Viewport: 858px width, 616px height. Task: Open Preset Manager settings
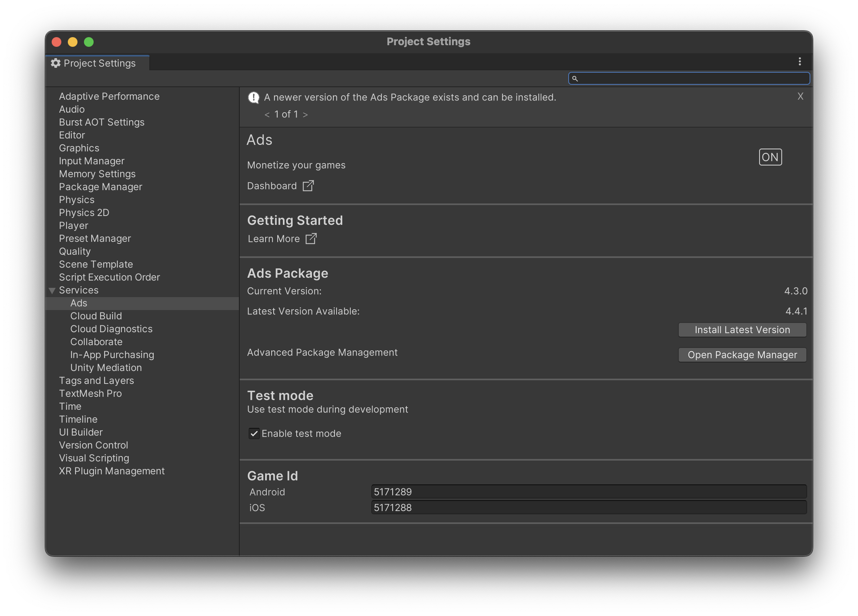coord(95,238)
